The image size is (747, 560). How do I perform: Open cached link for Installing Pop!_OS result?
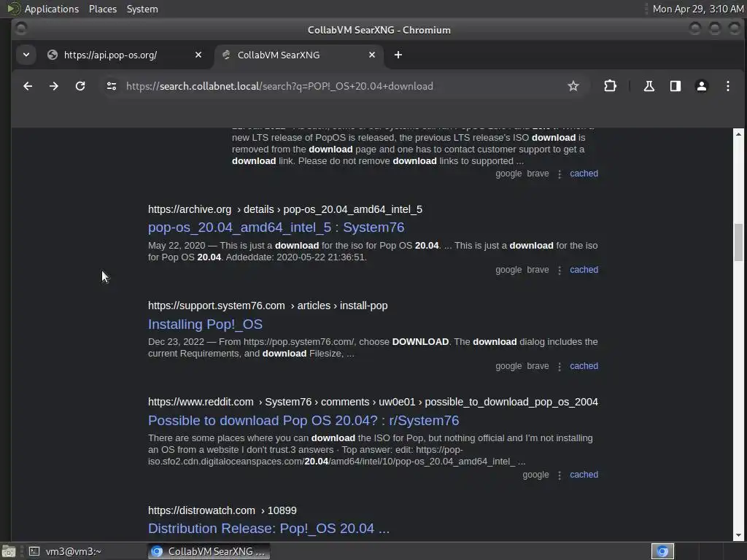[584, 366]
